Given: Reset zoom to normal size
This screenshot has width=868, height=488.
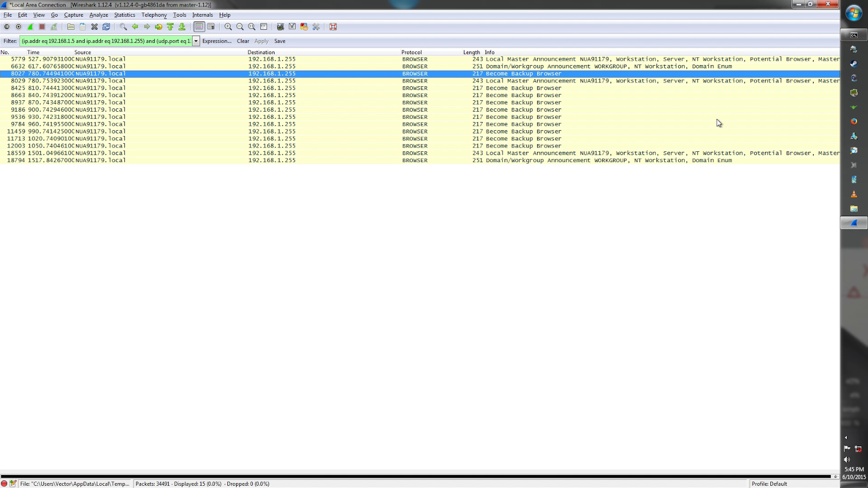Looking at the screenshot, I should point(252,27).
